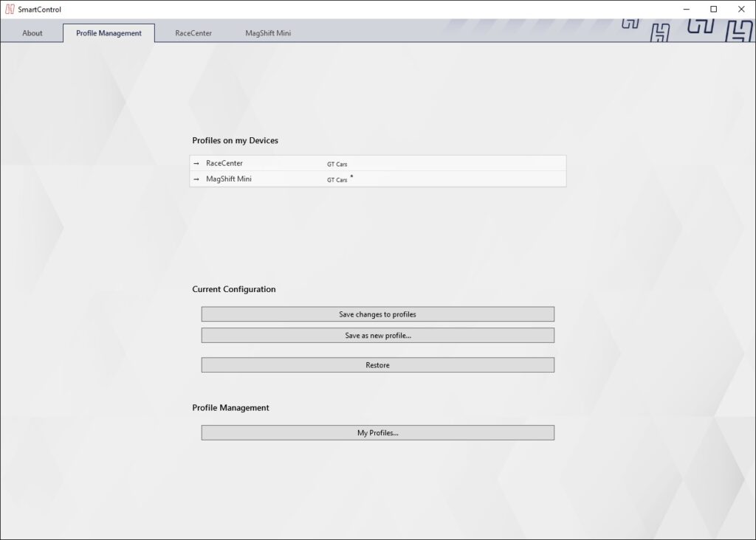This screenshot has width=756, height=540.
Task: Switch to the RaceCenter tab
Action: 193,33
